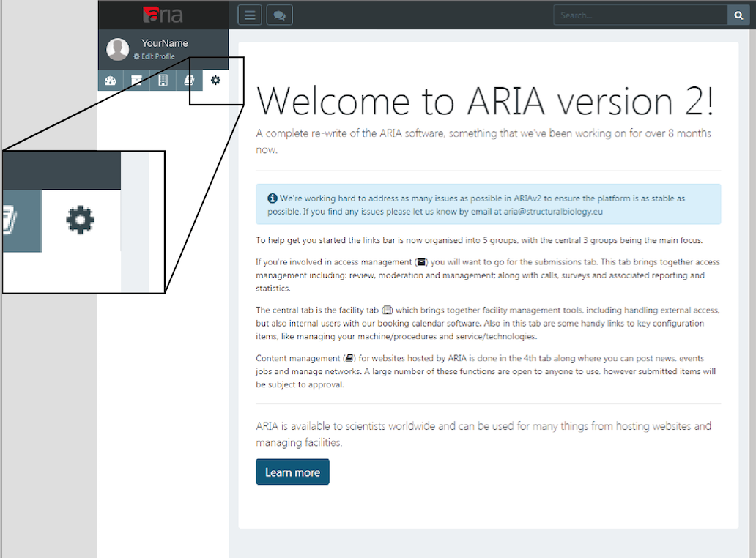The image size is (756, 558).
Task: Open the chat messages icon in top bar
Action: (279, 15)
